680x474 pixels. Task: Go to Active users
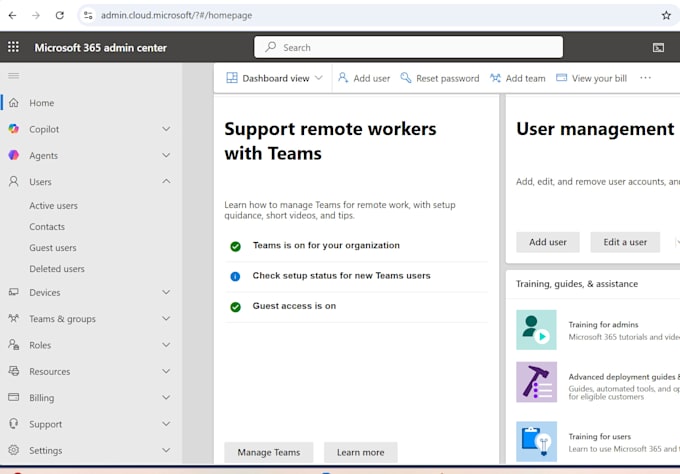(53, 206)
